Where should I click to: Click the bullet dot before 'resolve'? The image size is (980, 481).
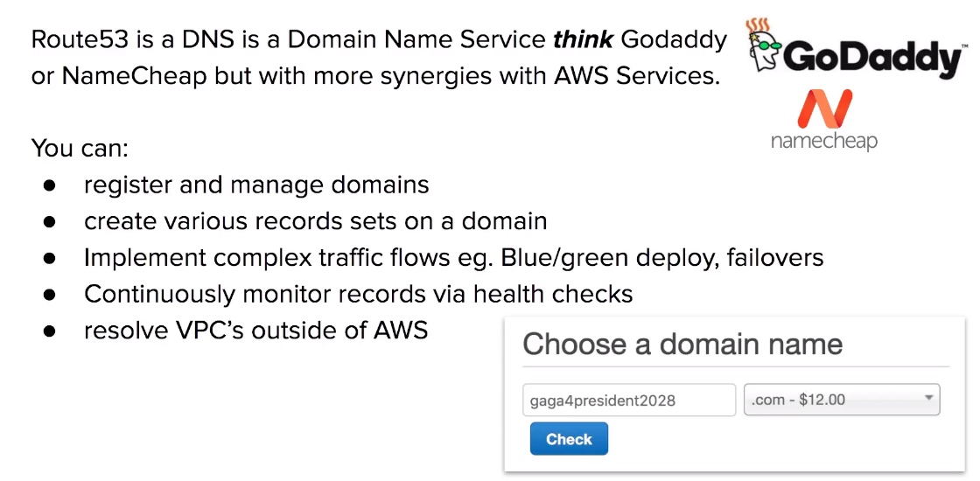click(49, 331)
